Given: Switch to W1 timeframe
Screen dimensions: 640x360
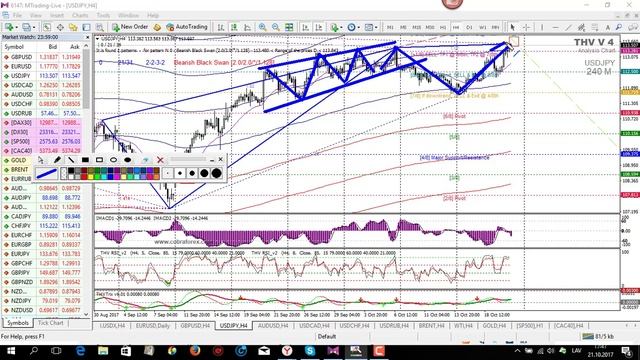Looking at the screenshot, I should point(482,27).
